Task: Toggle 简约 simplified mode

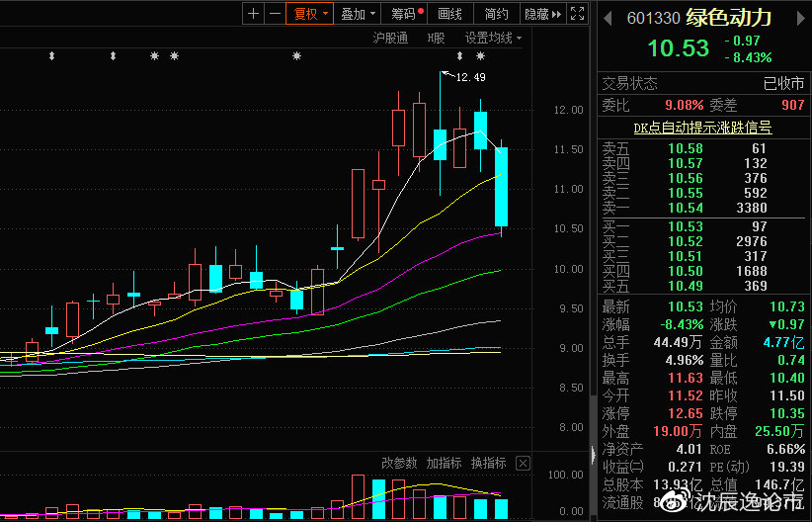Action: 497,14
